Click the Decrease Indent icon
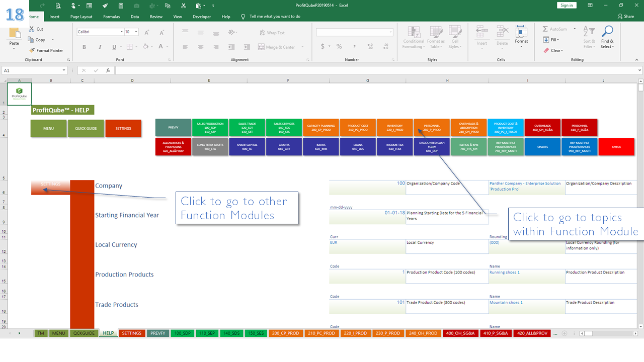Image resolution: width=644 pixels, height=362 pixels. pos(232,47)
